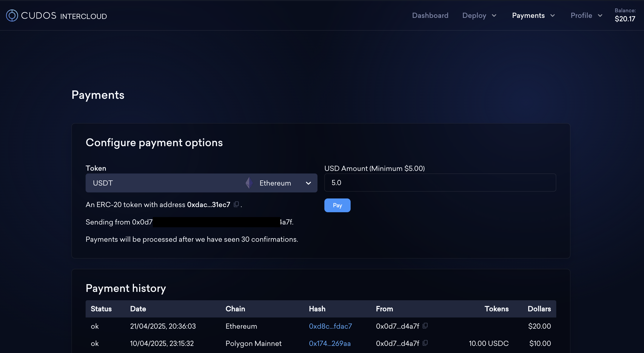Click the Polygon Mainnet chain cell

point(253,343)
